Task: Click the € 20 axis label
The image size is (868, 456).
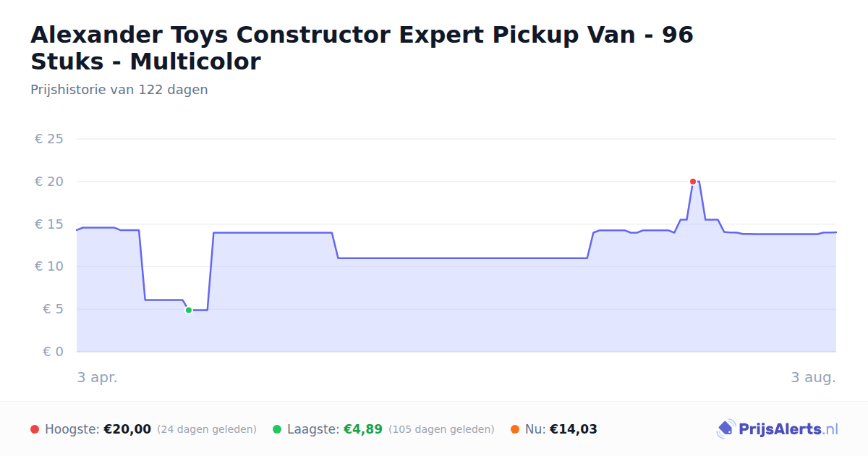Action: tap(49, 182)
